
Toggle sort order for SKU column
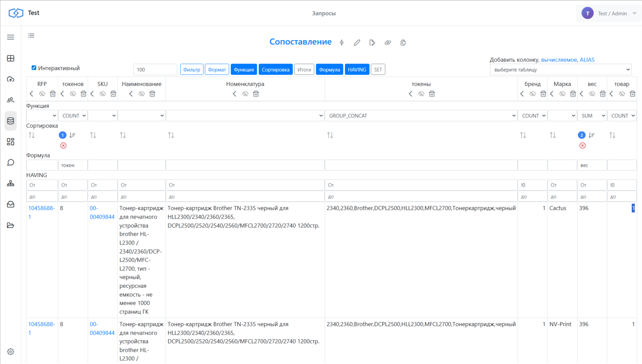coord(93,135)
